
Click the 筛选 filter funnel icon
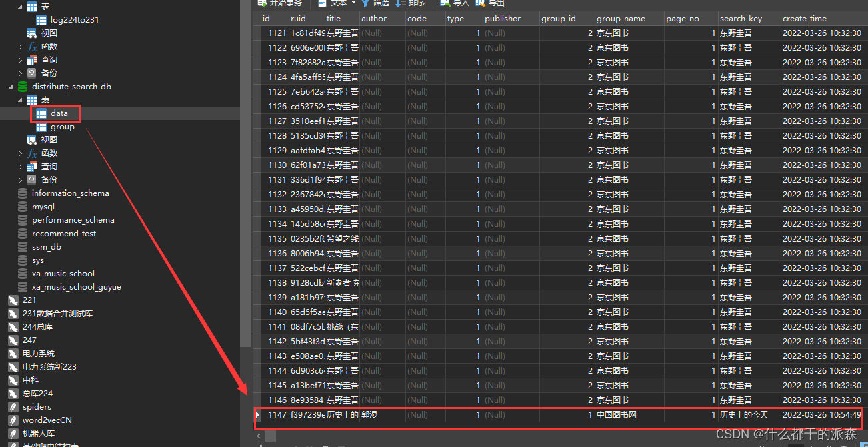pos(365,3)
